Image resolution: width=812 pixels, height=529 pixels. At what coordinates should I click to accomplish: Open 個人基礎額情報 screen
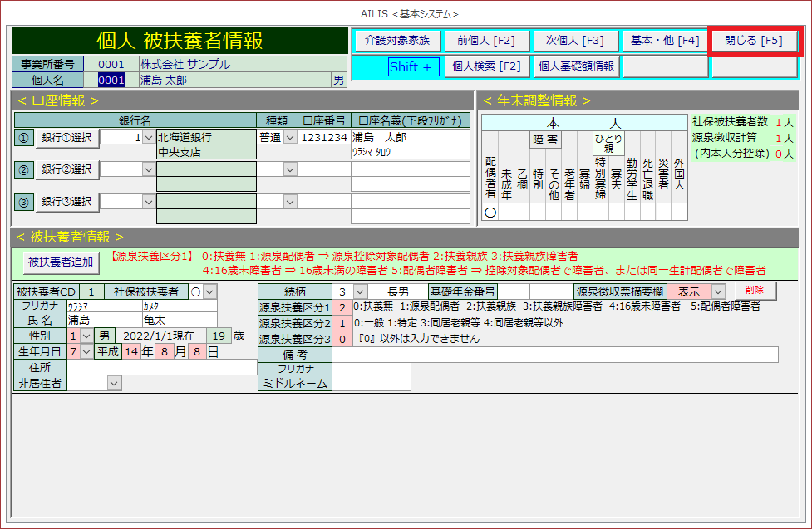(x=576, y=66)
